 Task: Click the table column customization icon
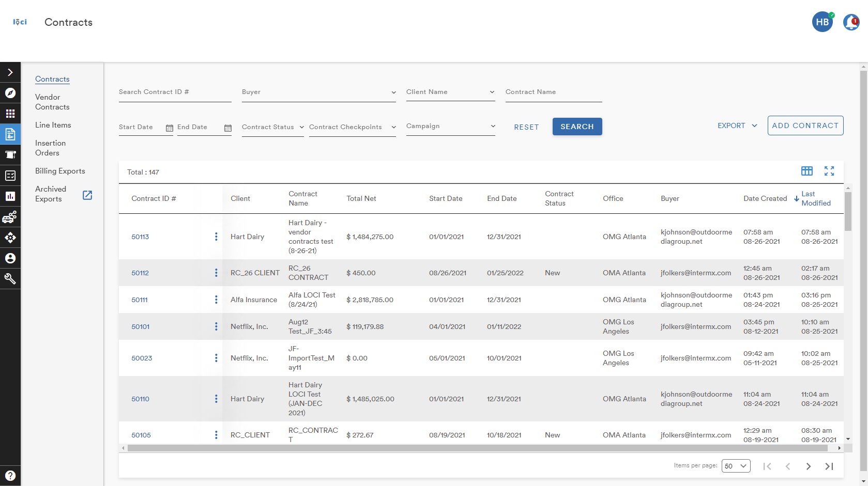tap(806, 171)
